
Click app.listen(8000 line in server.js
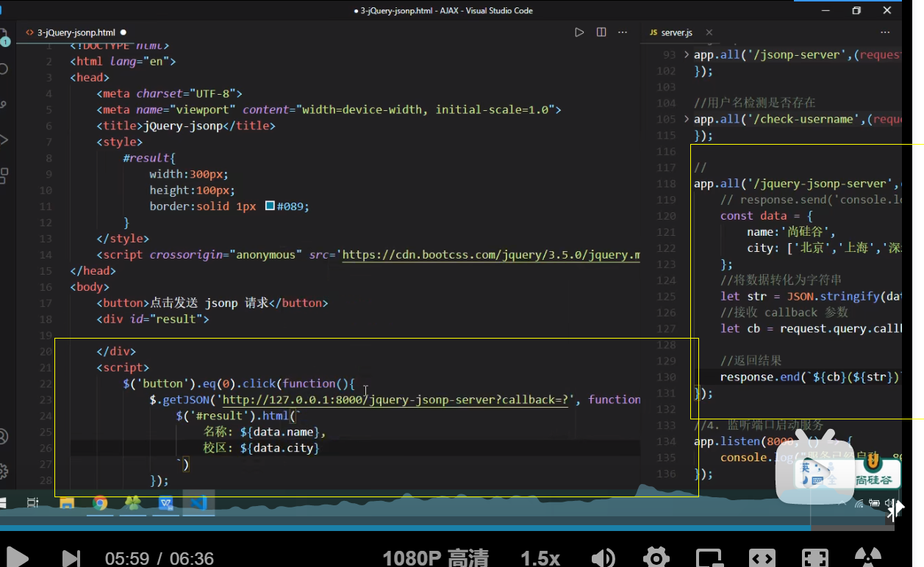tap(773, 441)
